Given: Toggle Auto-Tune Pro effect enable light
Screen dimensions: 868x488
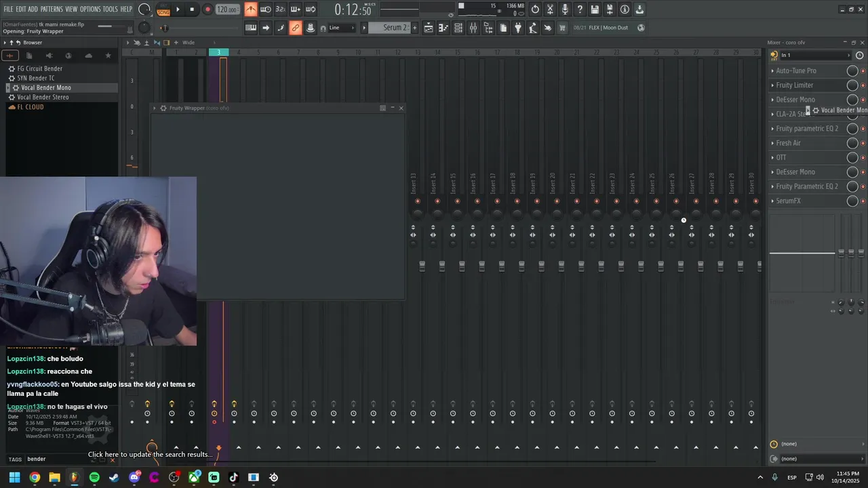Looking at the screenshot, I should pos(863,71).
